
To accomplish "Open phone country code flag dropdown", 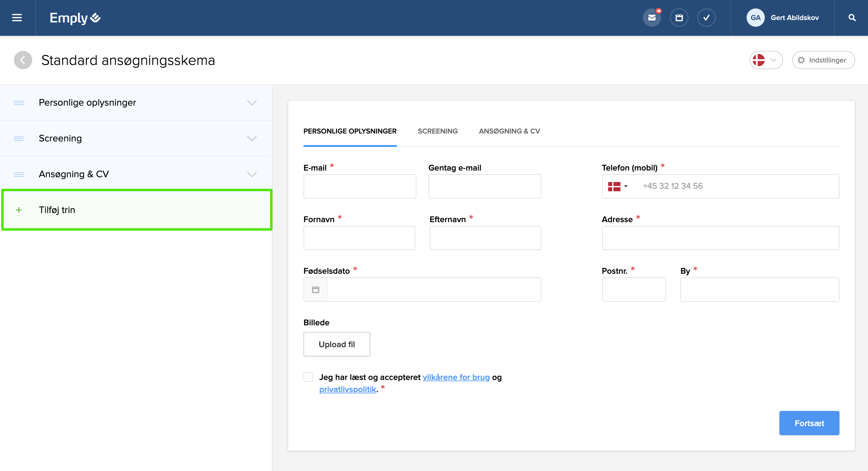I will pos(617,186).
